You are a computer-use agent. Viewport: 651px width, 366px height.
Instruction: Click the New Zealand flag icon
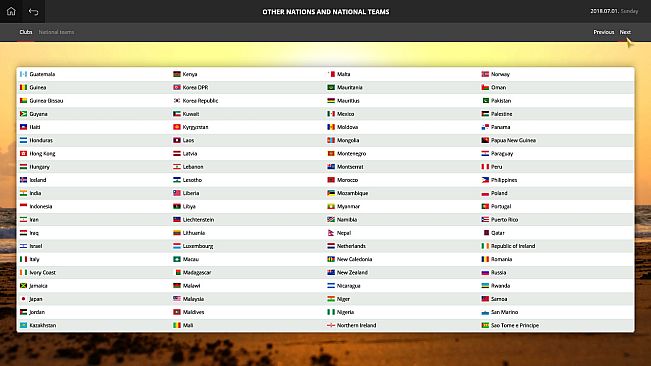click(x=331, y=273)
